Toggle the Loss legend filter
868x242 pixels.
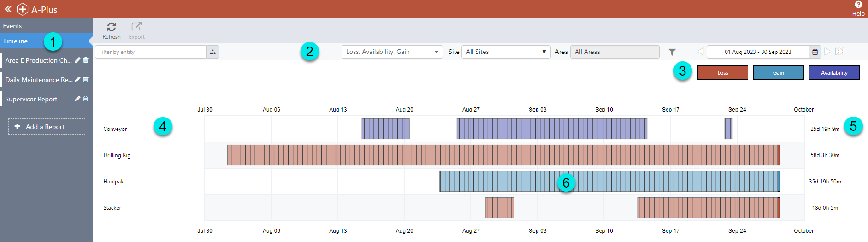point(722,73)
